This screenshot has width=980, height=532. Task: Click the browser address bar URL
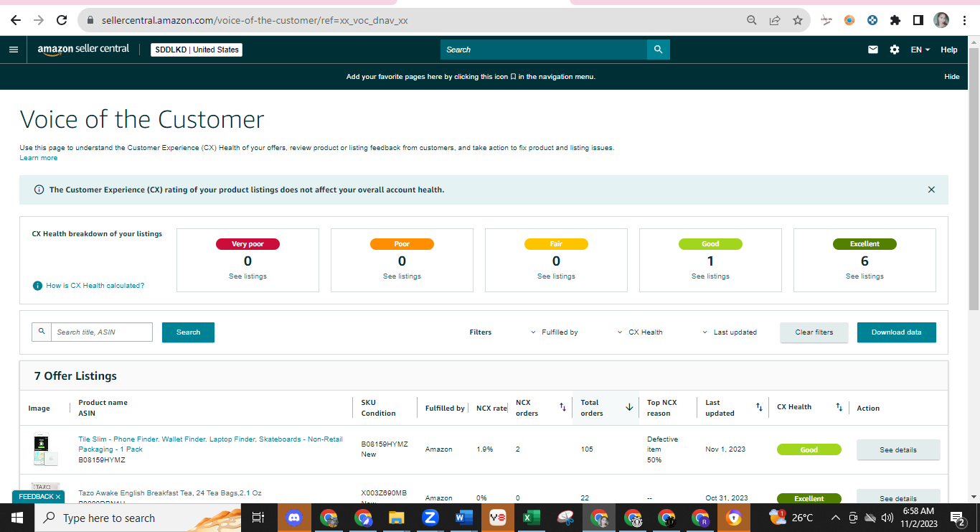tap(254, 20)
